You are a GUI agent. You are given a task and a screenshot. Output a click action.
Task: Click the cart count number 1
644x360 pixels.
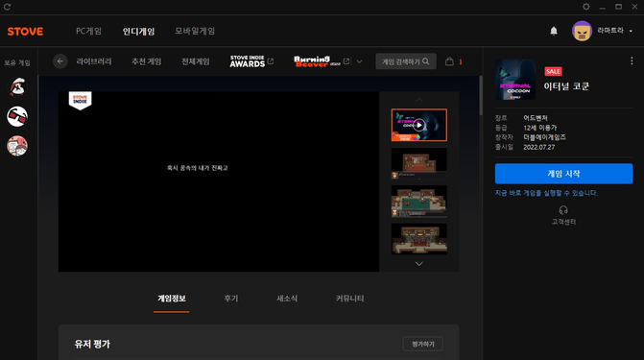coord(461,62)
